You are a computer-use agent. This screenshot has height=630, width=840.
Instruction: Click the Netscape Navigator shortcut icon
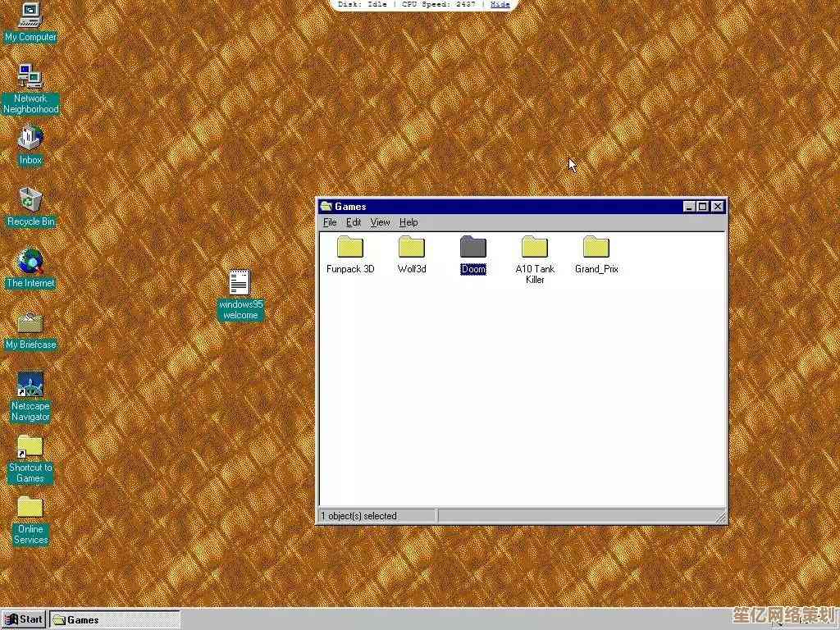pos(30,385)
